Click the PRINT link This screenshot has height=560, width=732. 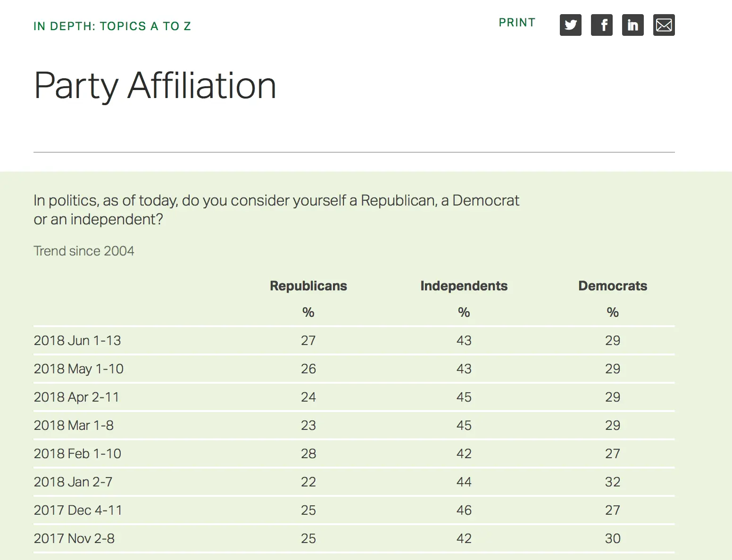(517, 23)
